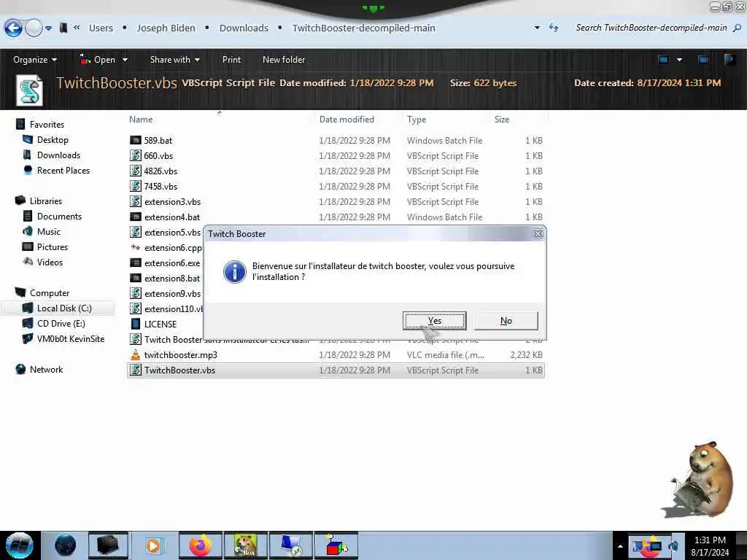
Task: Open Explorer help icon
Action: pyautogui.click(x=729, y=60)
